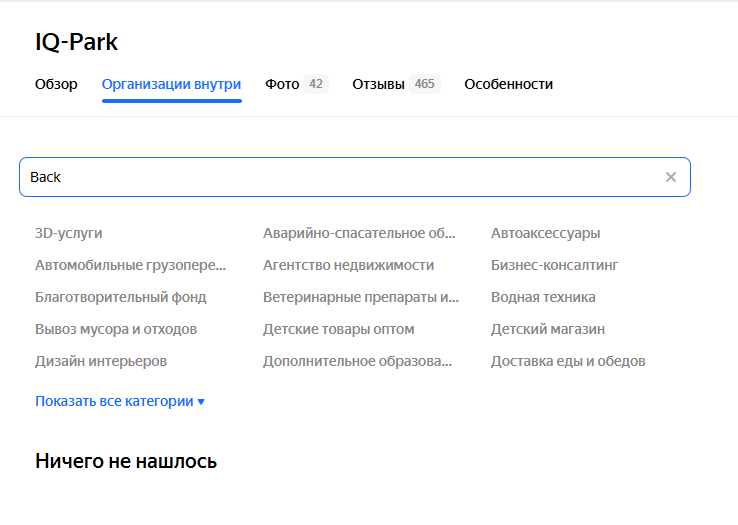This screenshot has height=525, width=738.
Task: Choose the Бизнес-консалтинг category
Action: pos(554,265)
